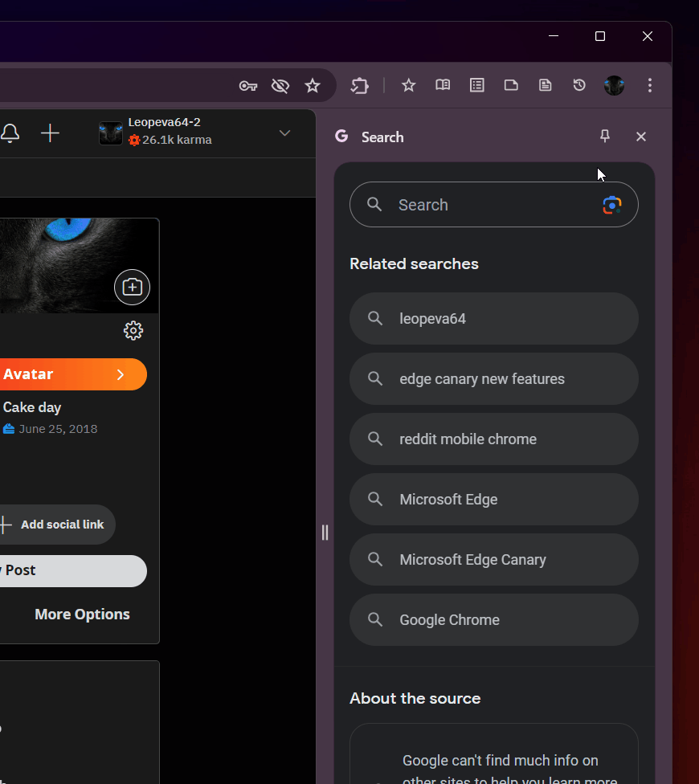Open the browser three-dot menu

[650, 85]
